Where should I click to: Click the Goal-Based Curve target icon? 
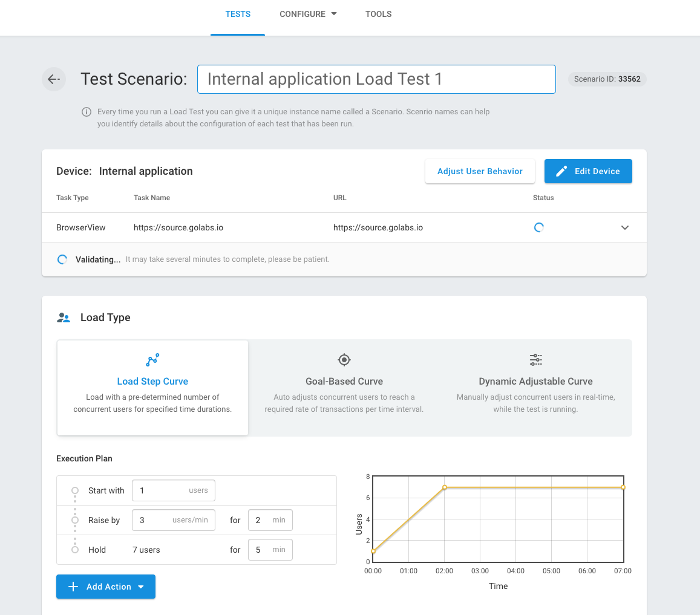point(344,360)
